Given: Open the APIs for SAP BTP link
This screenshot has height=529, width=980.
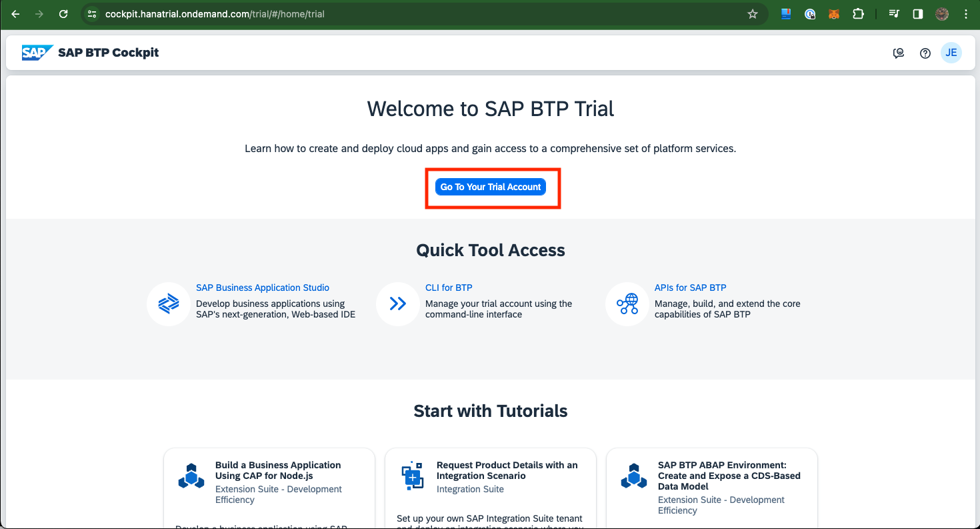Looking at the screenshot, I should (x=691, y=288).
